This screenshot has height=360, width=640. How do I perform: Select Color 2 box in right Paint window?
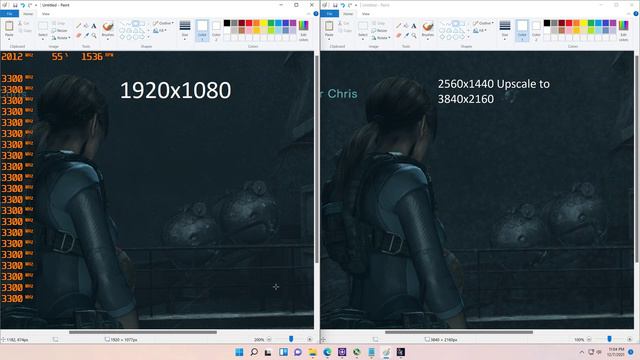point(536,30)
